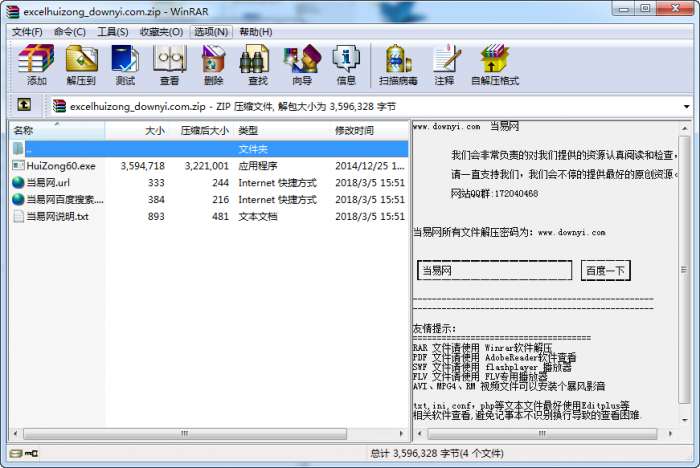Click the 测试 (Test) toolbar icon
The image size is (700, 468).
pyautogui.click(x=125, y=59)
